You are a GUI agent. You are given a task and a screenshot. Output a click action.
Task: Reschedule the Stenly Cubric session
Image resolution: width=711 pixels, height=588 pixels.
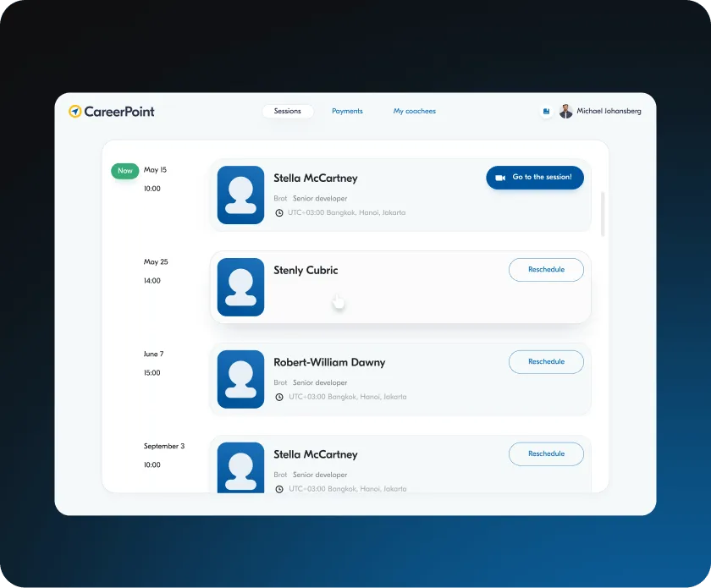tap(546, 270)
